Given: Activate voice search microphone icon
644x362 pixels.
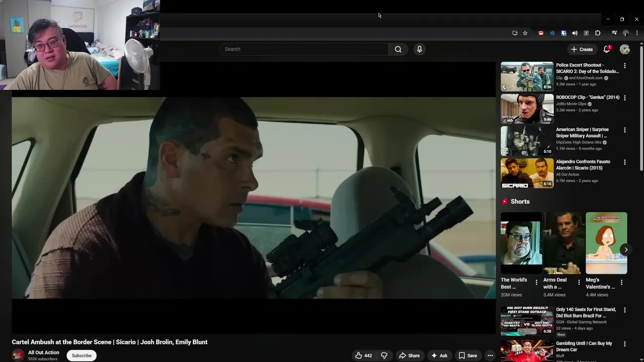Looking at the screenshot, I should [x=419, y=49].
